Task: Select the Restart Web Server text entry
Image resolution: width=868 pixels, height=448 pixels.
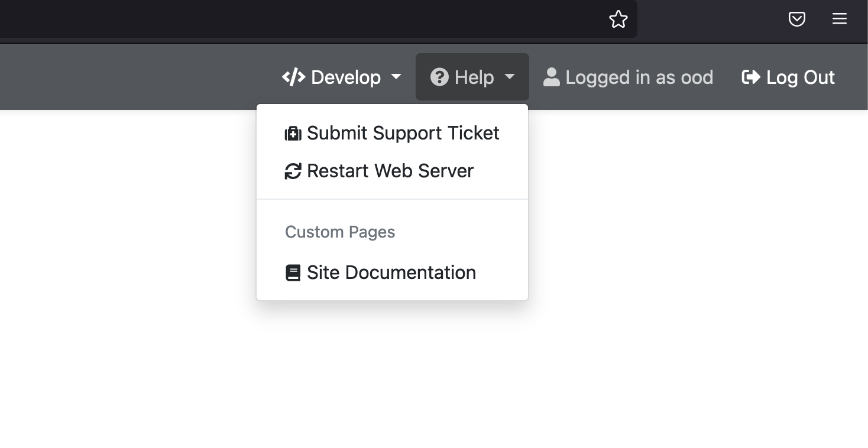Action: point(390,171)
